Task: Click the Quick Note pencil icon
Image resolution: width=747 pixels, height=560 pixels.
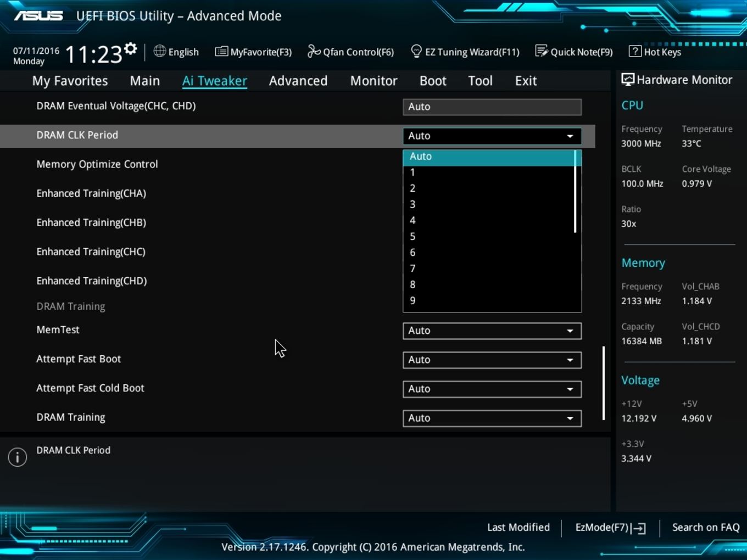Action: [542, 51]
